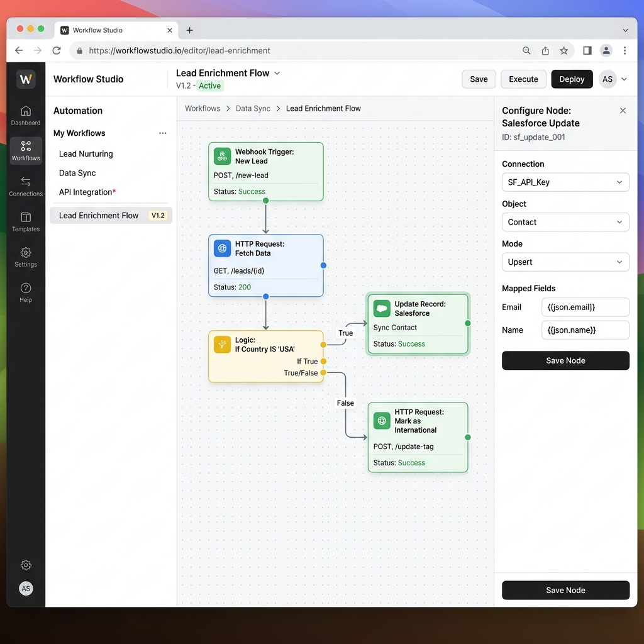Click the Data Sync breadcrumb
The height and width of the screenshot is (644, 644).
[253, 109]
